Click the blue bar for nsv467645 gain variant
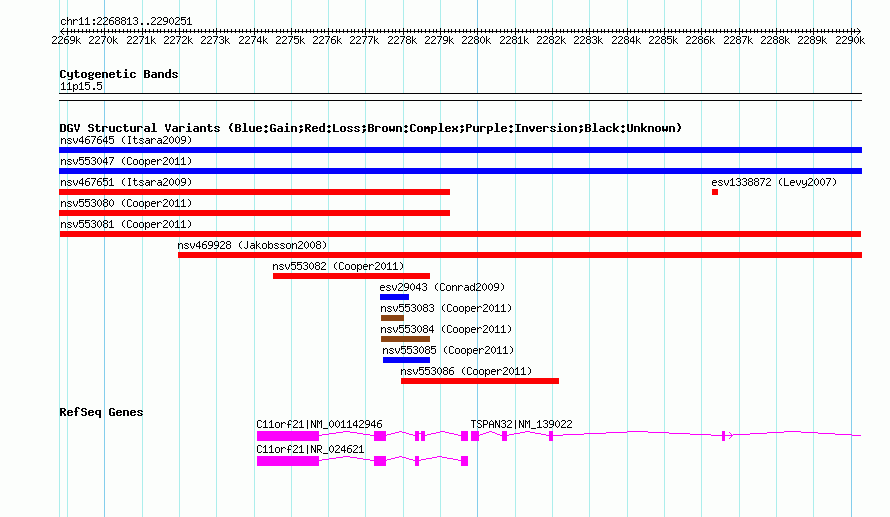890x517 pixels. point(460,150)
